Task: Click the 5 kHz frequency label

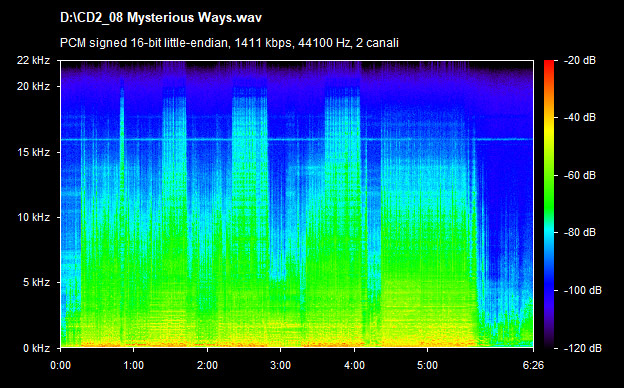Action: point(36,283)
